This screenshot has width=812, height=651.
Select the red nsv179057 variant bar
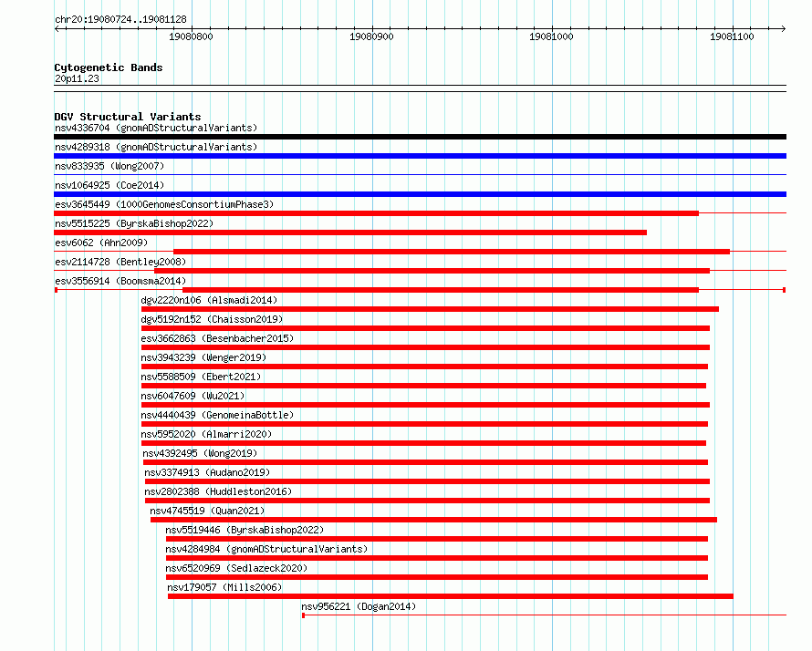click(451, 596)
